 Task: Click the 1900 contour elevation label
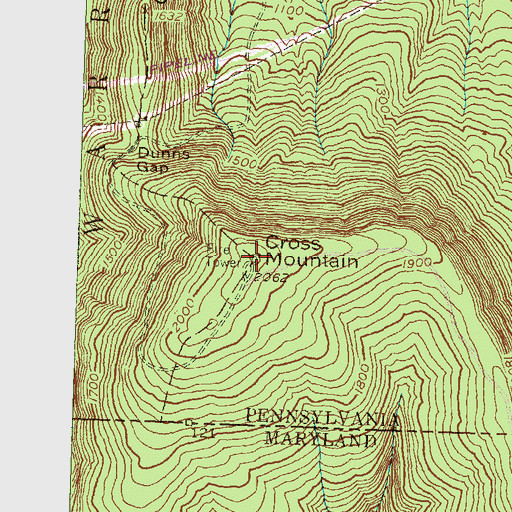point(417,264)
